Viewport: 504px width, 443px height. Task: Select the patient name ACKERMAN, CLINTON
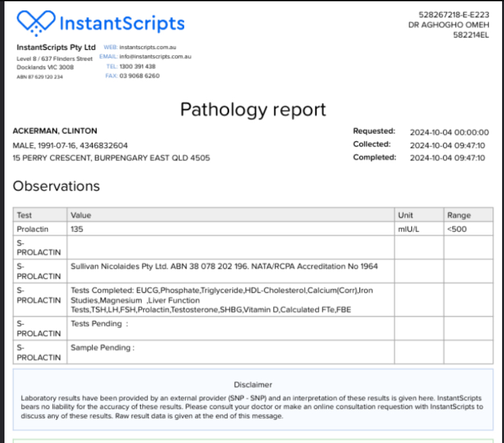point(55,131)
